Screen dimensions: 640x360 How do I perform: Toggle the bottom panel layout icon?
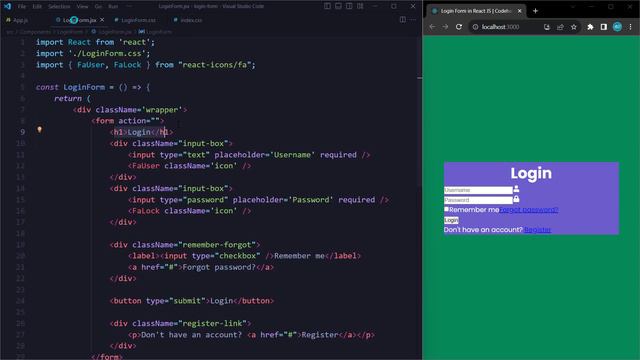tap(338, 6)
